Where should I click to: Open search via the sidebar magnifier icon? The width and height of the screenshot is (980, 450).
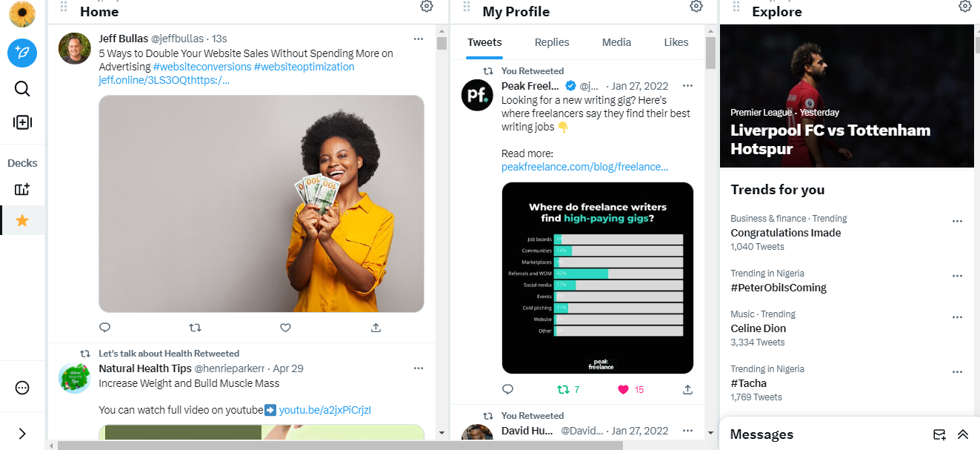(22, 89)
